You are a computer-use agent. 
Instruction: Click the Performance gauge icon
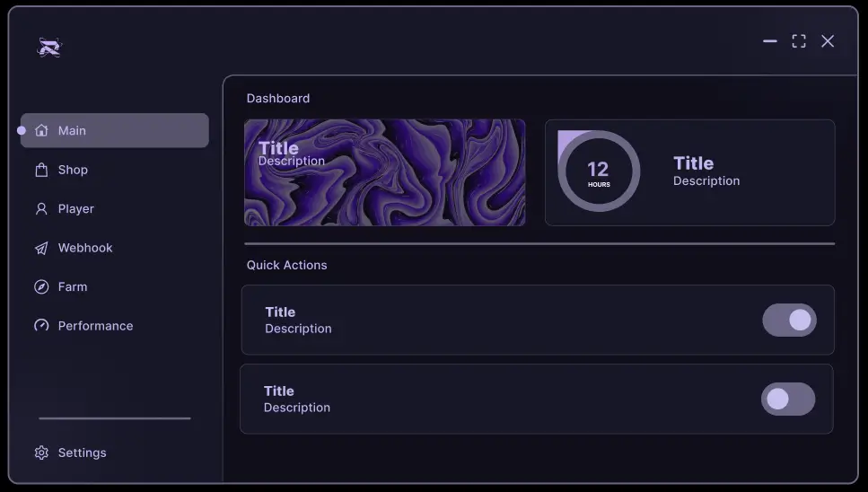tap(41, 326)
